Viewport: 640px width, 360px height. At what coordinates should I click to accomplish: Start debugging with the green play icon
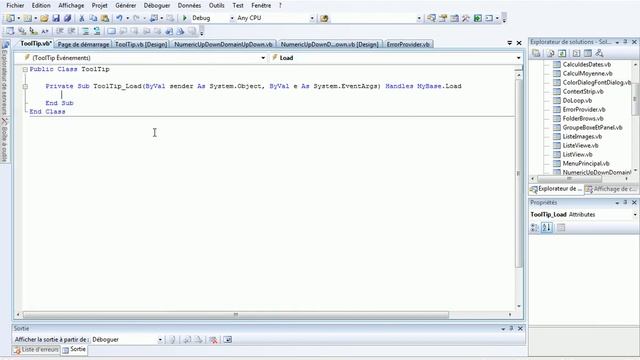point(184,18)
